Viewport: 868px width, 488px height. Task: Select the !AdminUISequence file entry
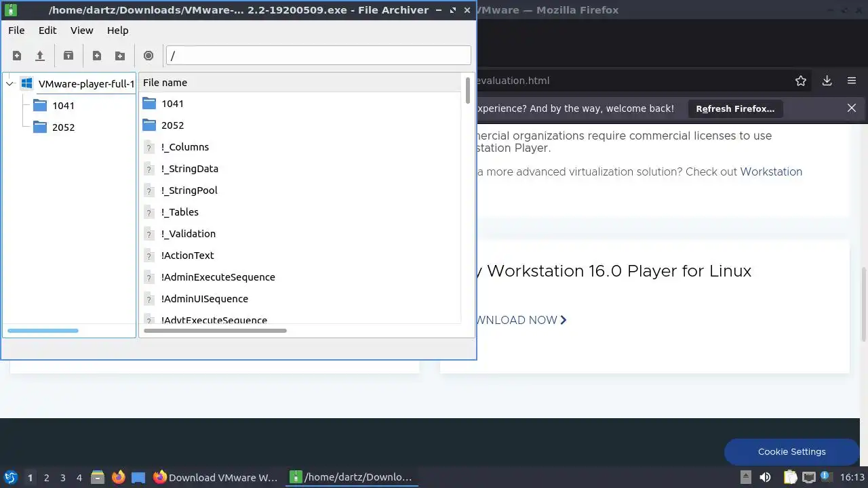pos(205,299)
